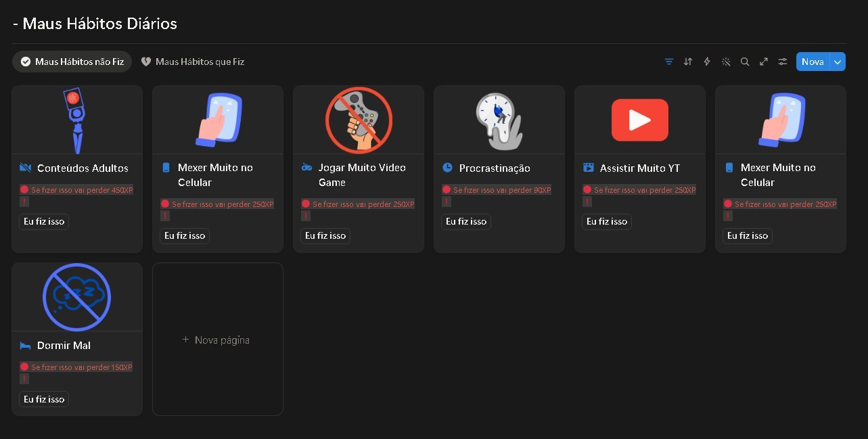Click Eu fiz isso on Assistir Muito YT

pos(607,221)
